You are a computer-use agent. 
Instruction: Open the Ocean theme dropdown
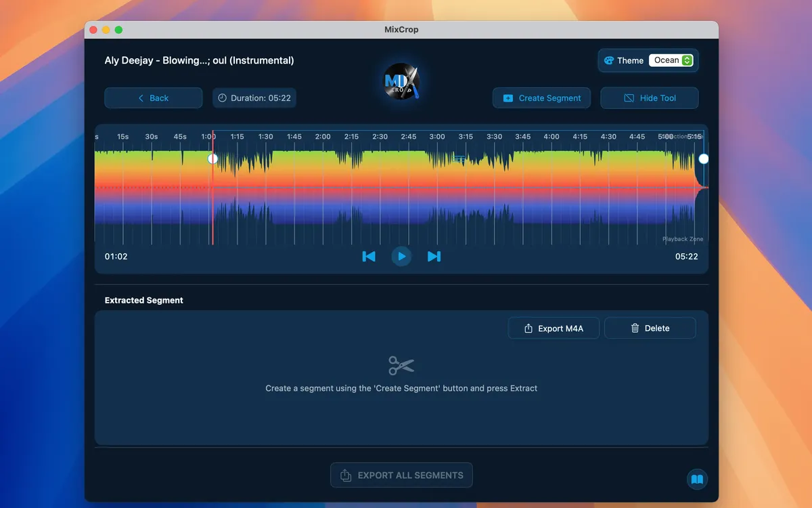671,60
